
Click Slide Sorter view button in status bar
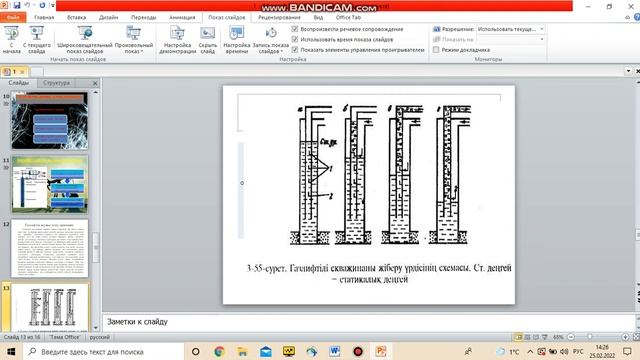click(x=527, y=337)
